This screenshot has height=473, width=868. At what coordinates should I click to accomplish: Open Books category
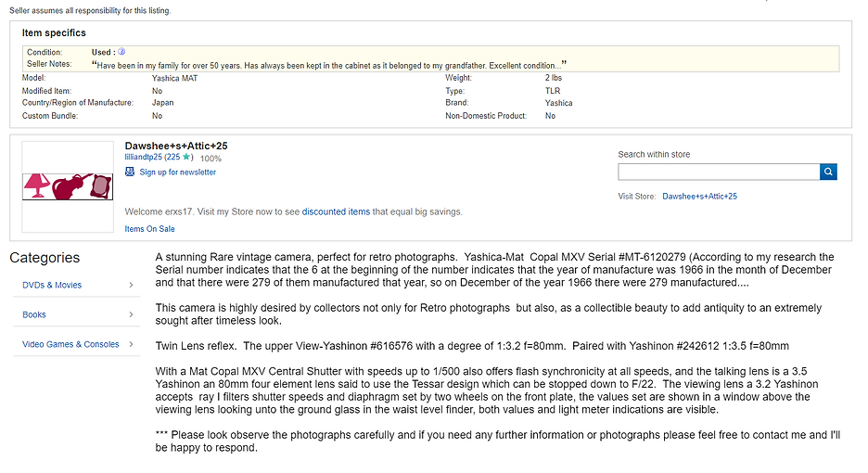click(x=34, y=314)
